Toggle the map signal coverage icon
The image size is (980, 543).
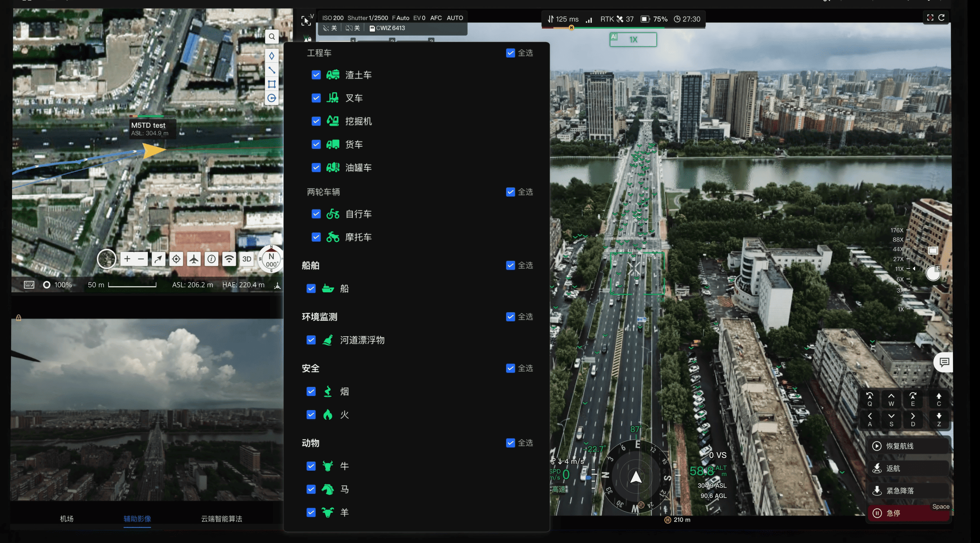(x=229, y=259)
